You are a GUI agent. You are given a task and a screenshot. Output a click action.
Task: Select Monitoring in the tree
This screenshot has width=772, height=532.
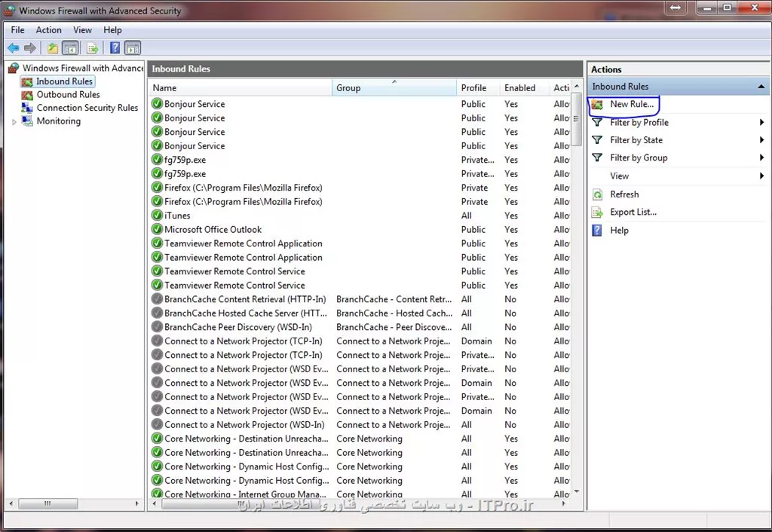point(59,121)
